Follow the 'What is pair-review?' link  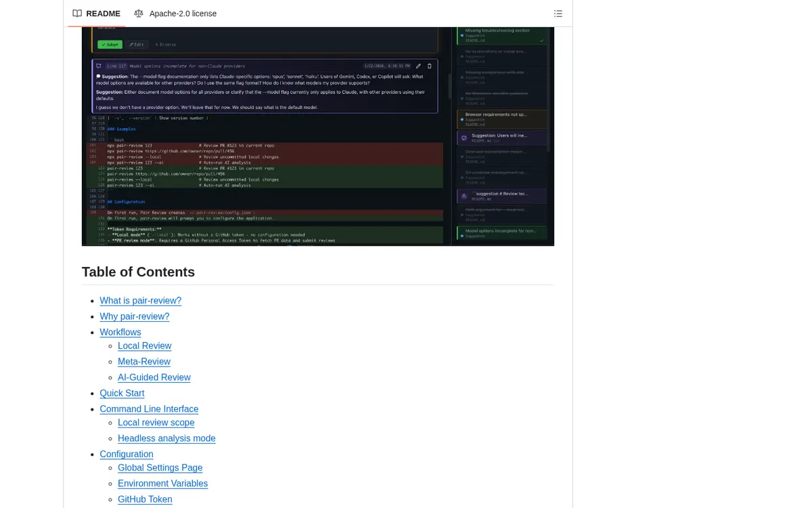tap(141, 301)
